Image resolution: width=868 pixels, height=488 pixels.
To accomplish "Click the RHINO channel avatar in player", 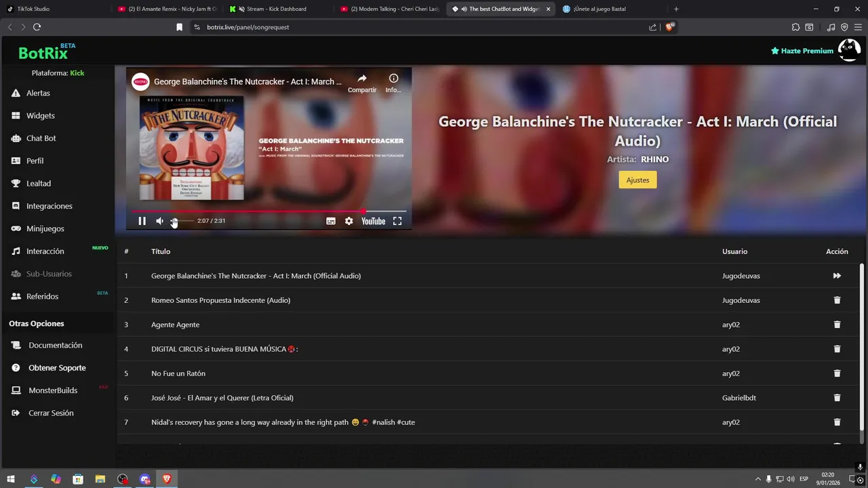I will (140, 81).
